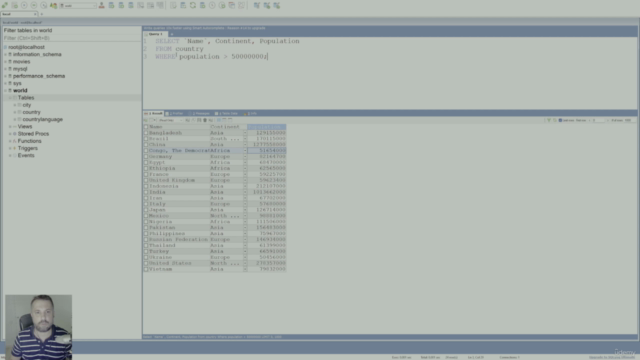The width and height of the screenshot is (640, 360).
Task: Click previous page arrow beside First row
Action: coord(590,120)
